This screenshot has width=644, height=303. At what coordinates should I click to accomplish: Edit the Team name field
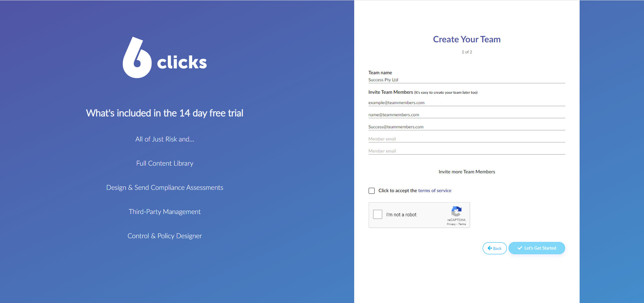coord(467,80)
